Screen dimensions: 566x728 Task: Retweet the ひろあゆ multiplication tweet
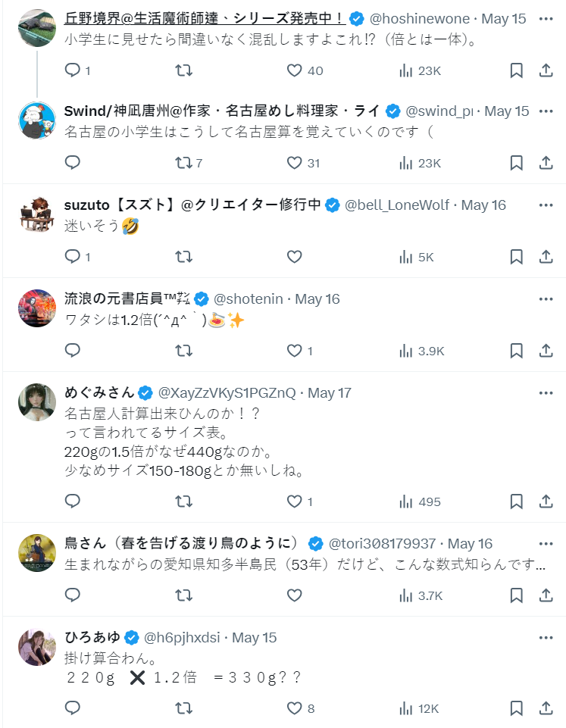tap(183, 708)
